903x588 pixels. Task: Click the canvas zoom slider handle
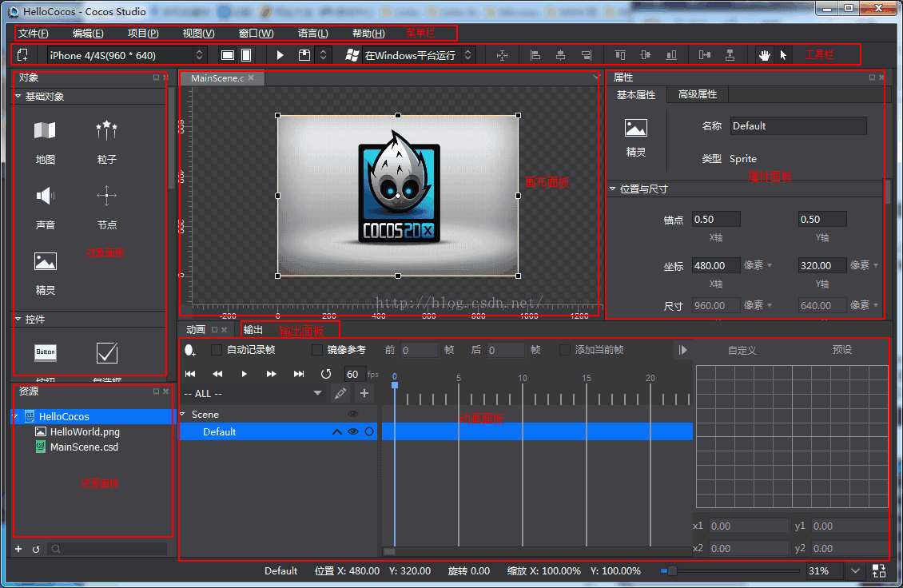(x=672, y=570)
